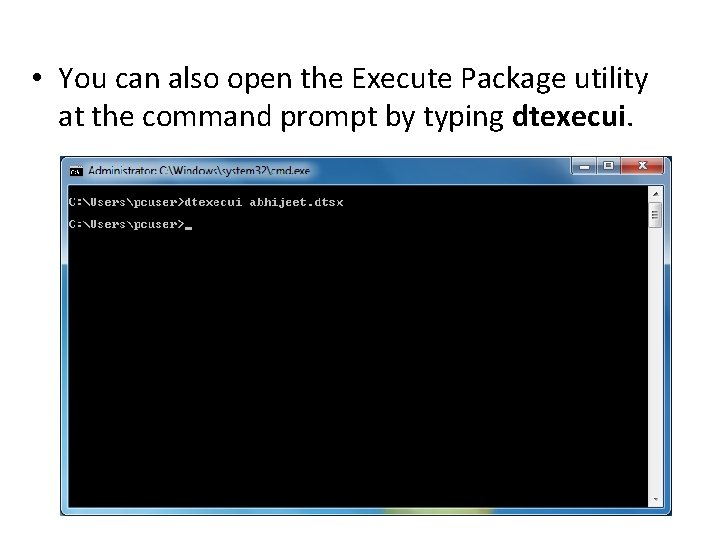Click the typed dtexecui command in console

click(x=213, y=202)
